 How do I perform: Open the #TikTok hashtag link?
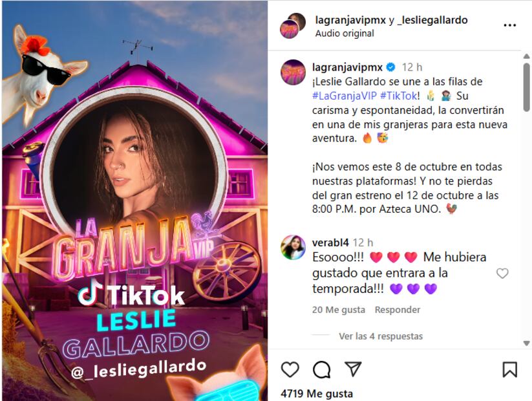click(x=398, y=96)
